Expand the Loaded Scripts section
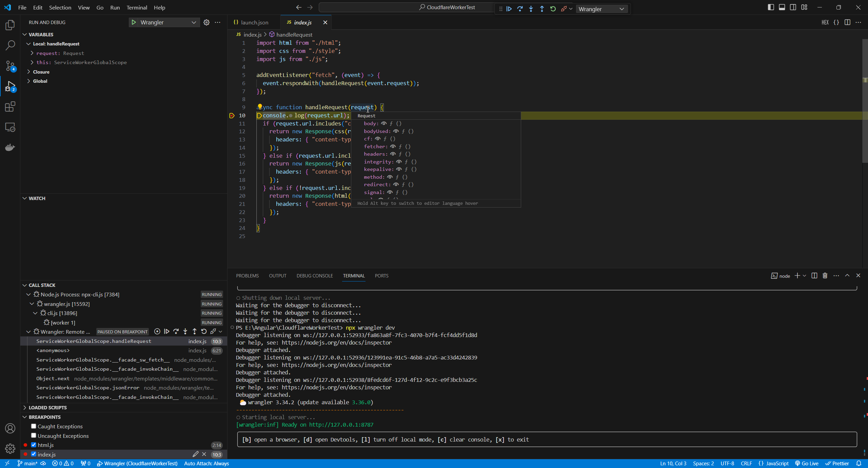 47,408
